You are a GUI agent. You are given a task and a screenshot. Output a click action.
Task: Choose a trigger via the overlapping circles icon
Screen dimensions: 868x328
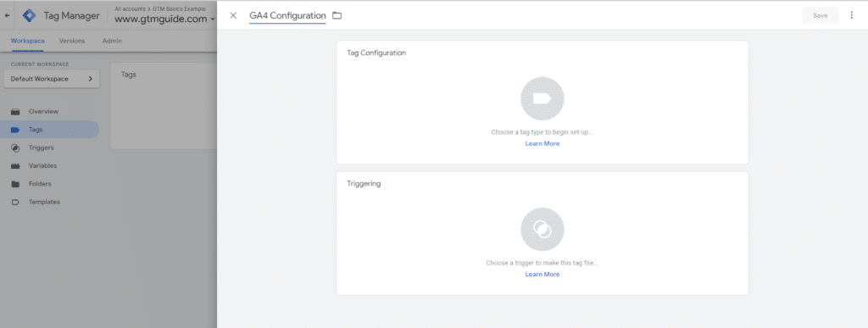542,229
